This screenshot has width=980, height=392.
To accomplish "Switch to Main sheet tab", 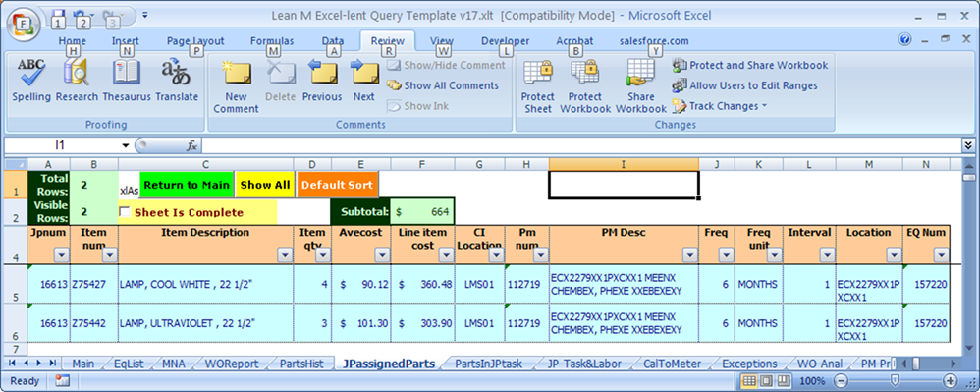I will point(83,364).
